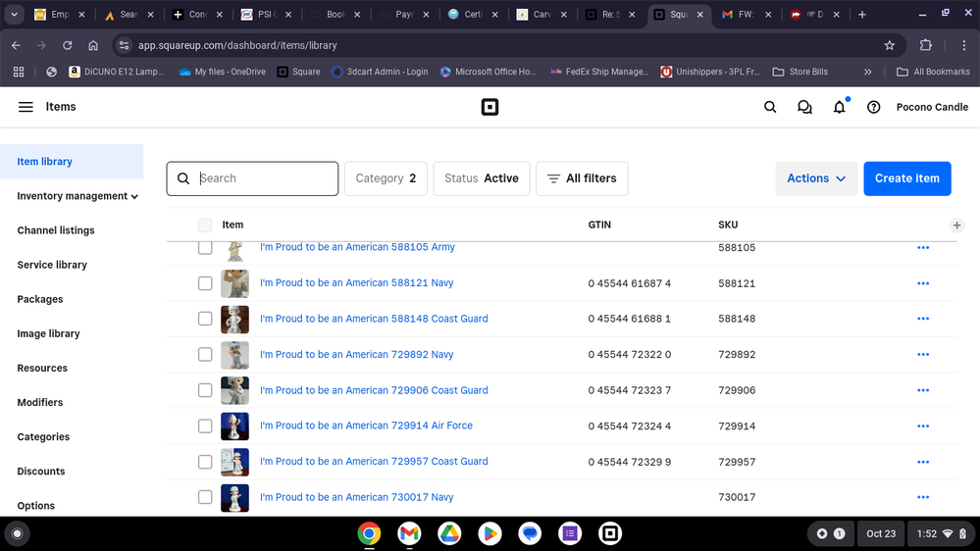
Task: Open the messages chat bubble icon
Action: tap(804, 107)
